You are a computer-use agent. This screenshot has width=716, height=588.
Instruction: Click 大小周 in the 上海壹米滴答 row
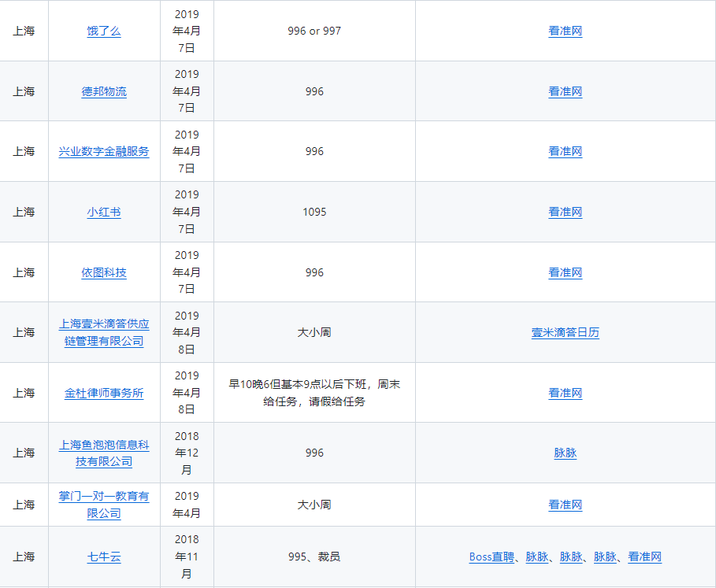(x=314, y=332)
